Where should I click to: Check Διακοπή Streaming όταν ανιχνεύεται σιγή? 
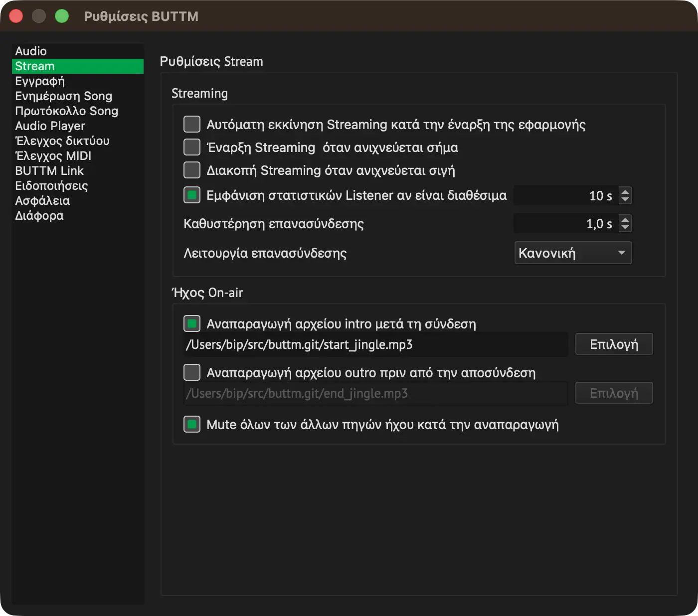coord(192,170)
